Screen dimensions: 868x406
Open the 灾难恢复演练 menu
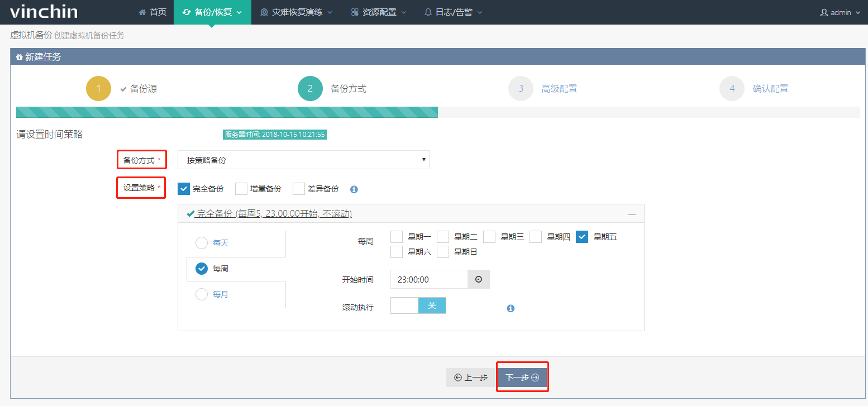(x=296, y=12)
